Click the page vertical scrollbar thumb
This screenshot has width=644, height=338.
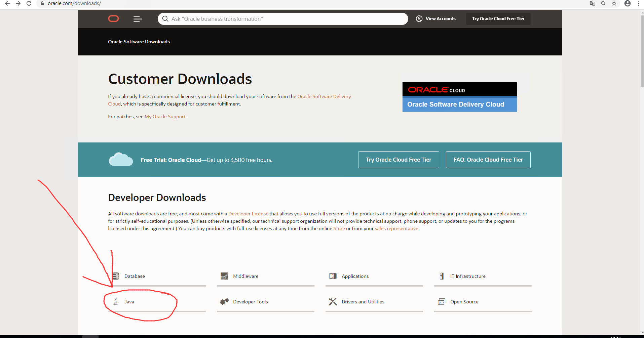click(642, 51)
